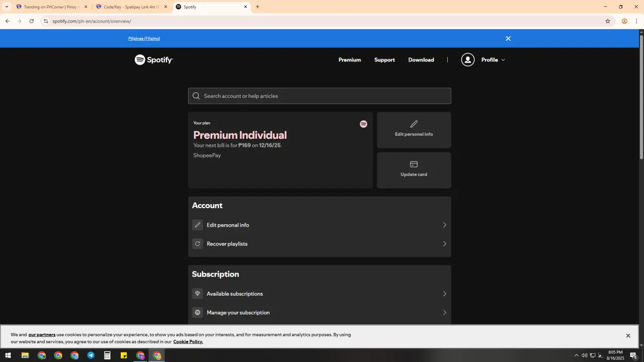644x362 pixels.
Task: Click the Pilipinas (Filipino) language link
Action: coord(144,39)
